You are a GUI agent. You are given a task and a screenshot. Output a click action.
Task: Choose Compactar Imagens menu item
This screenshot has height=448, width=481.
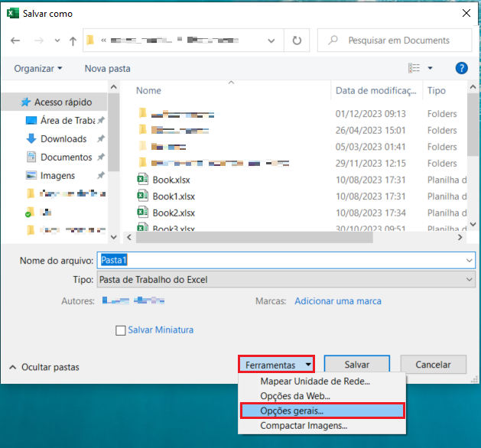pyautogui.click(x=322, y=426)
